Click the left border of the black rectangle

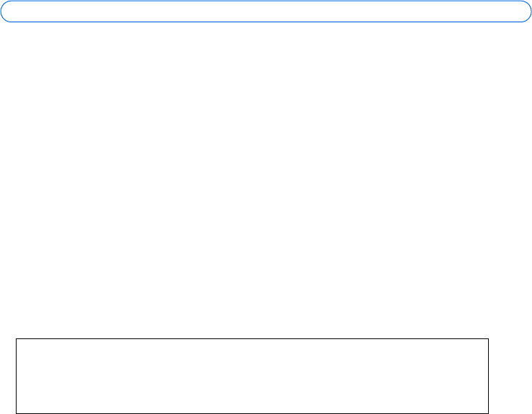pyautogui.click(x=17, y=376)
